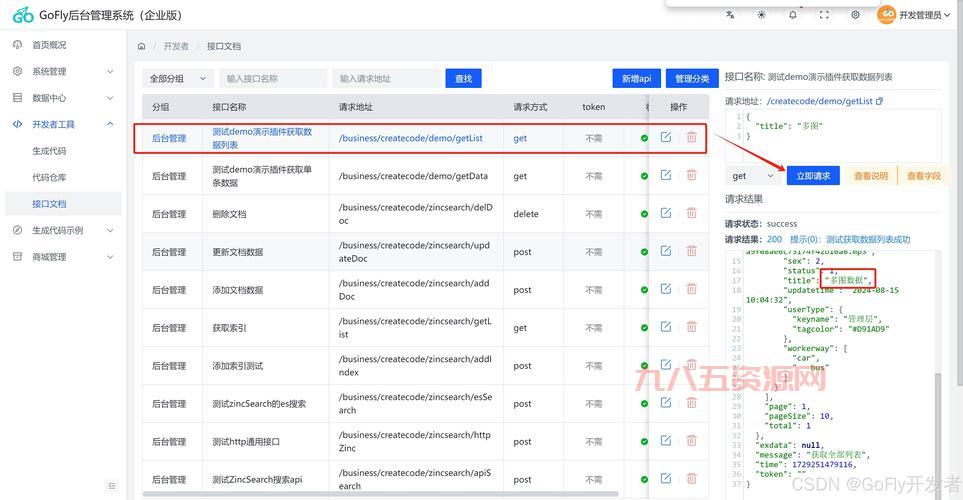
Task: Click the 查看说明 button
Action: click(x=871, y=176)
